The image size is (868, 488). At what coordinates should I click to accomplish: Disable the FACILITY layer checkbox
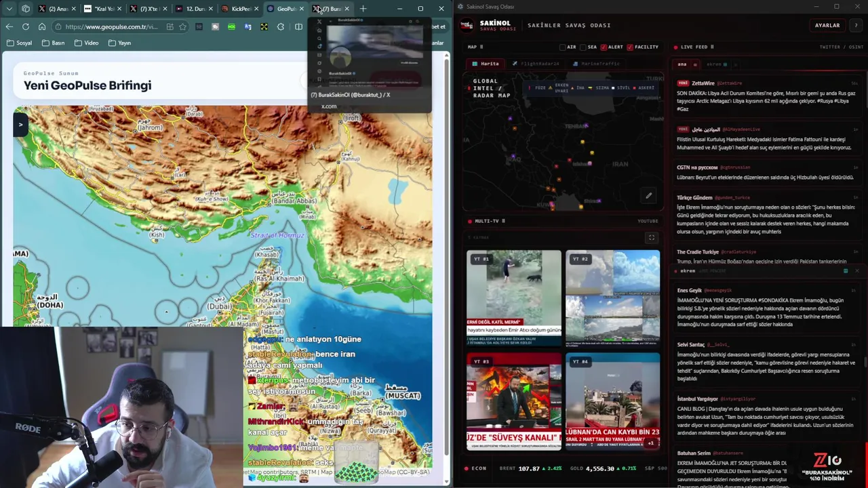point(630,47)
